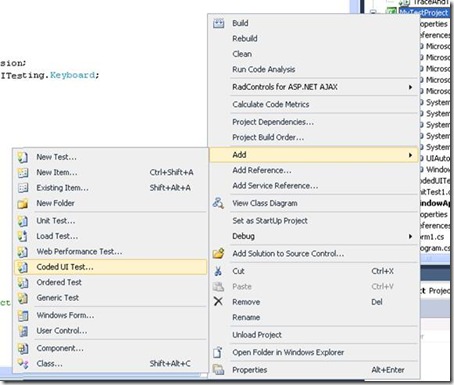Click the X Remove icon

(218, 302)
